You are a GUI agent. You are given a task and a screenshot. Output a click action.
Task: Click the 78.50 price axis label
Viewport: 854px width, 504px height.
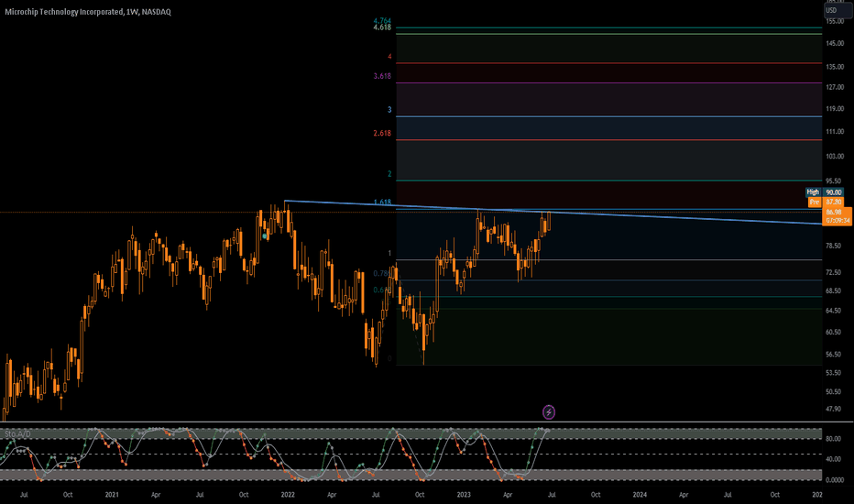[834, 246]
